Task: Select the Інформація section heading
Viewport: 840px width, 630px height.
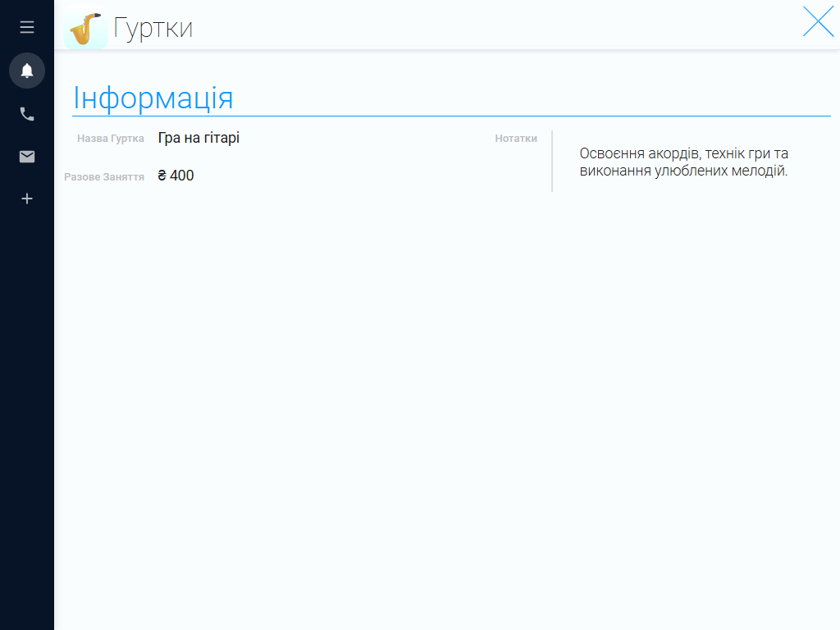Action: point(153,98)
